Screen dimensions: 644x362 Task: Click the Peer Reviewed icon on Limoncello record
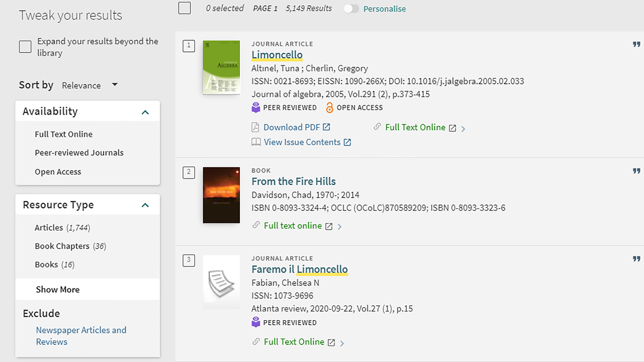tap(256, 107)
